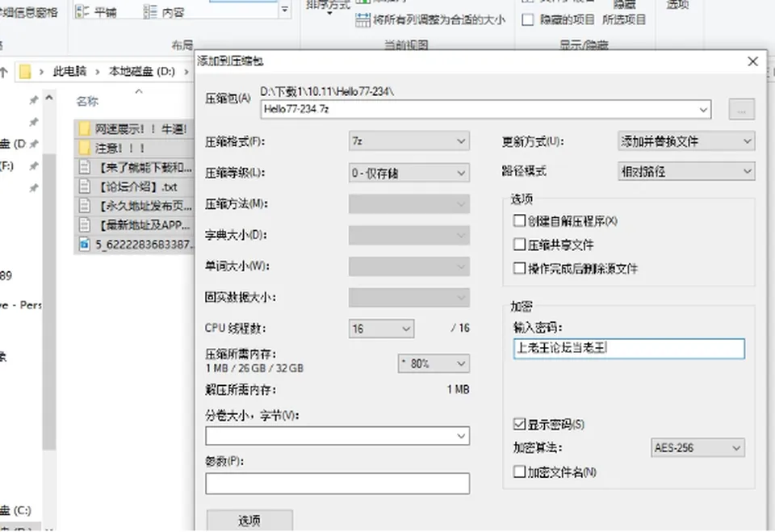Tick the 压缩共享文件 checkbox
Viewport: 775px width, 532px height.
click(519, 245)
